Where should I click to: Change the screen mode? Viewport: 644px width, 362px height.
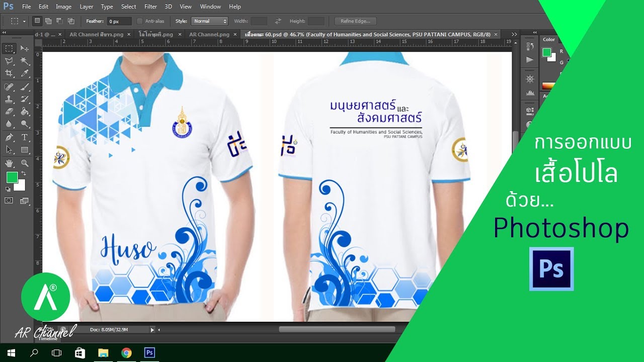point(24,200)
